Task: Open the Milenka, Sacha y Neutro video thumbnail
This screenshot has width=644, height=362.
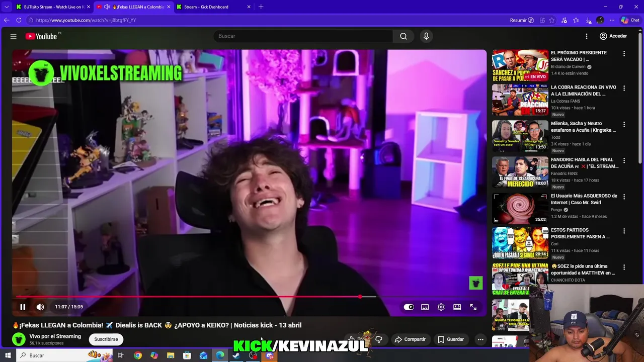Action: click(x=520, y=136)
